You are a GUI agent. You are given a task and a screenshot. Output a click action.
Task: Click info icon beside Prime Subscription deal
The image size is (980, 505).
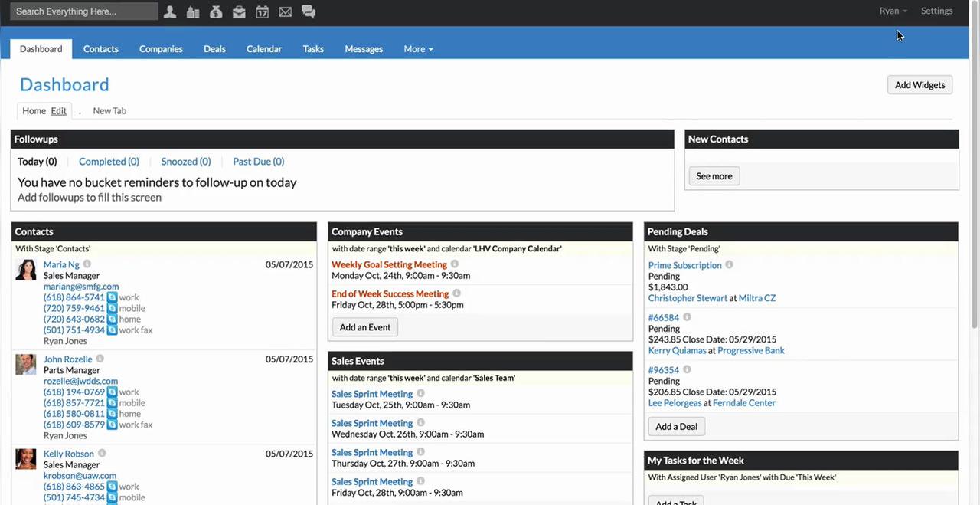[x=730, y=265]
